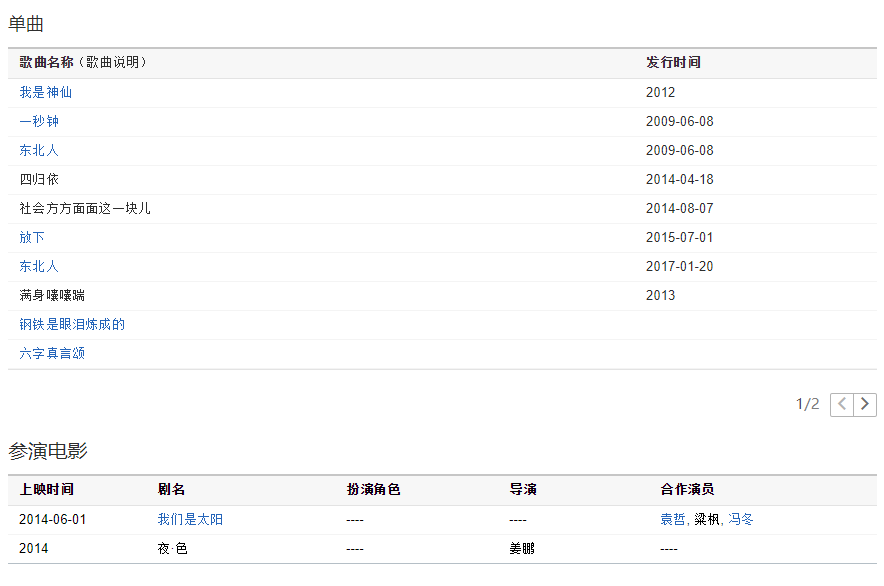Open the song link 我是神仙
The image size is (884, 586).
point(46,92)
